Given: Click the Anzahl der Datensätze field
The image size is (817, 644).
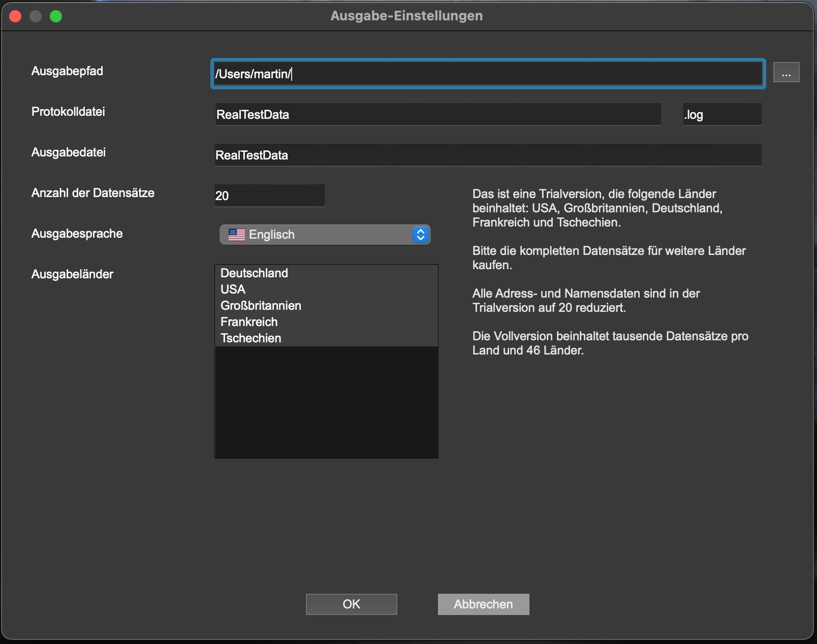Looking at the screenshot, I should tap(269, 196).
